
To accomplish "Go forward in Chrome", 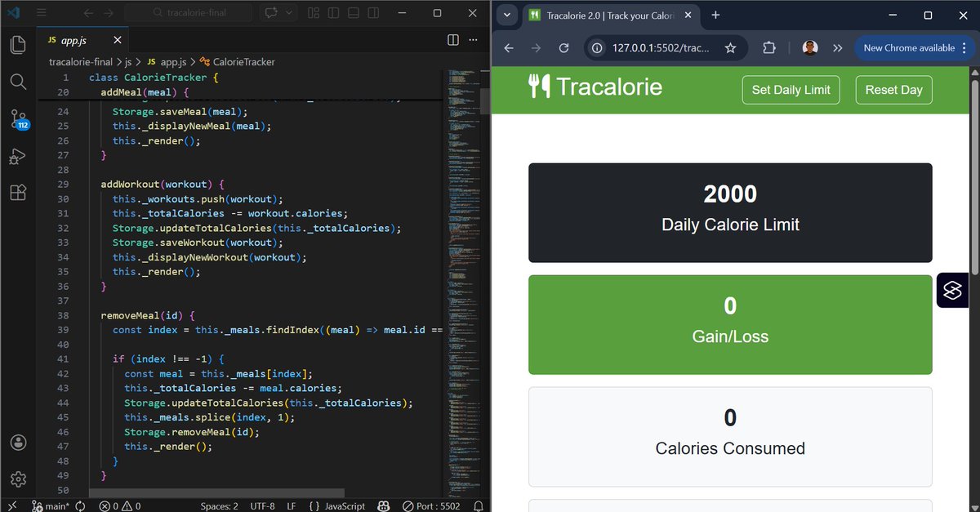I will pyautogui.click(x=536, y=48).
